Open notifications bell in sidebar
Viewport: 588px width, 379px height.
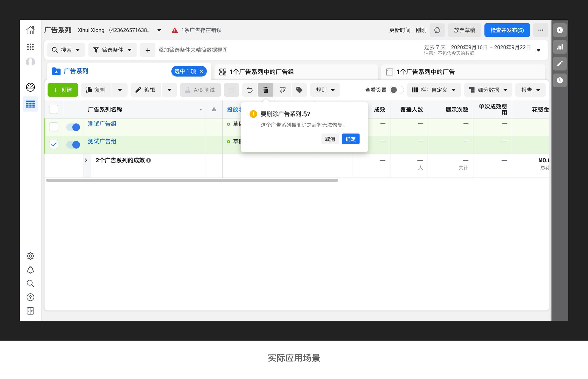pos(30,270)
